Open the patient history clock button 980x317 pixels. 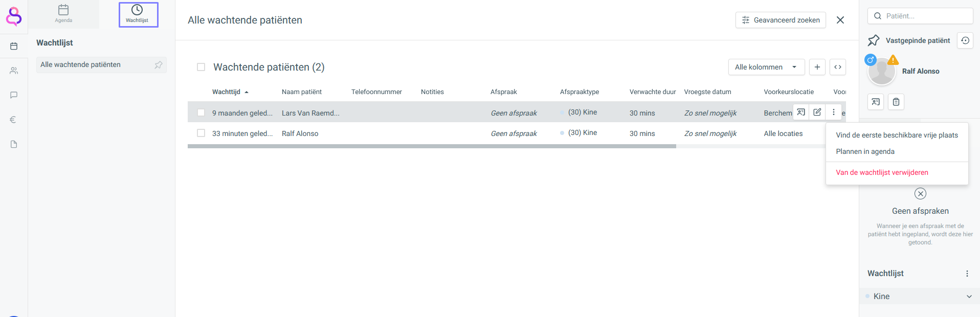[x=965, y=40]
